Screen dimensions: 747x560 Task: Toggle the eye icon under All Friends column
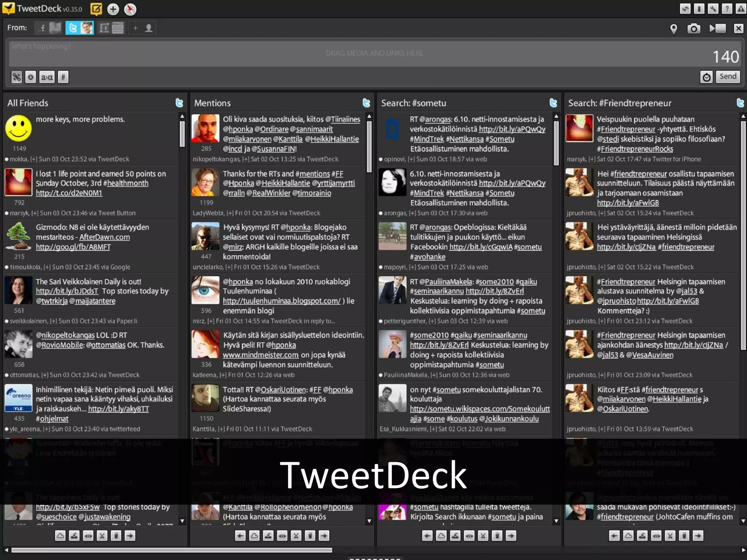pyautogui.click(x=88, y=536)
